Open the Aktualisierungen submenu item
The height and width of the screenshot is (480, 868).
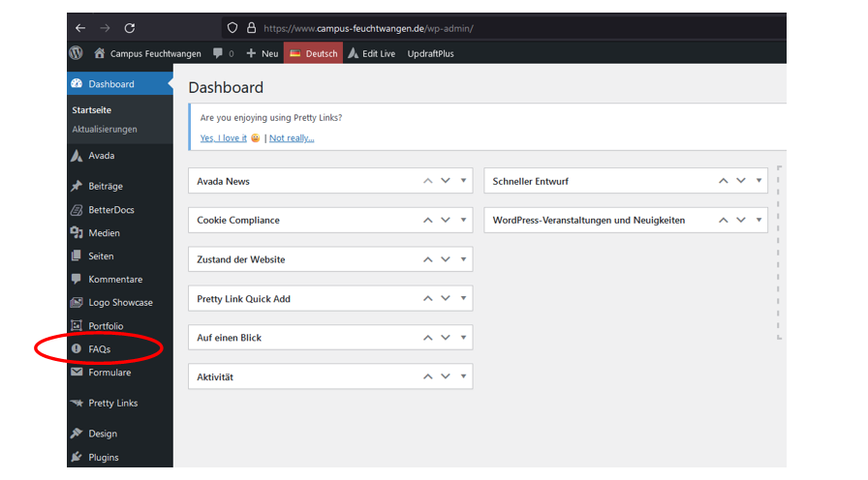pos(105,129)
